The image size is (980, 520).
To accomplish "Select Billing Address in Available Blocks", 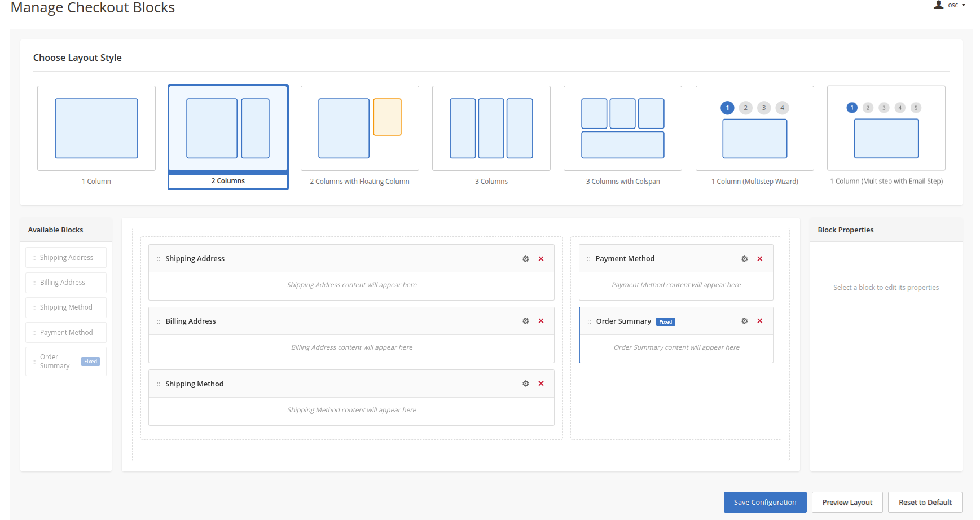I will [66, 283].
